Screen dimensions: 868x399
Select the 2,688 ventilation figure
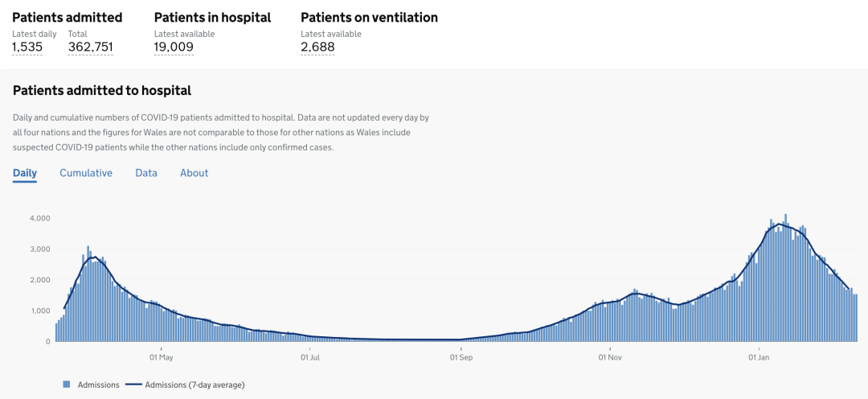pos(317,47)
